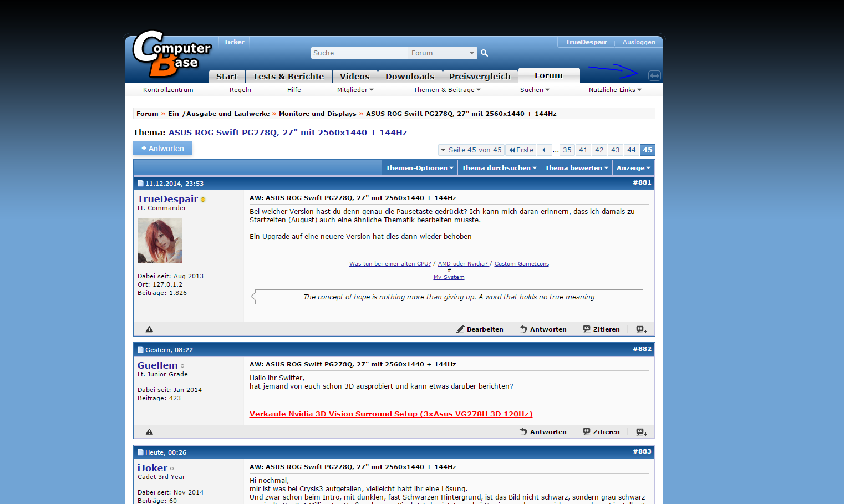The height and width of the screenshot is (504, 844).
Task: Go to page 41
Action: click(x=583, y=150)
